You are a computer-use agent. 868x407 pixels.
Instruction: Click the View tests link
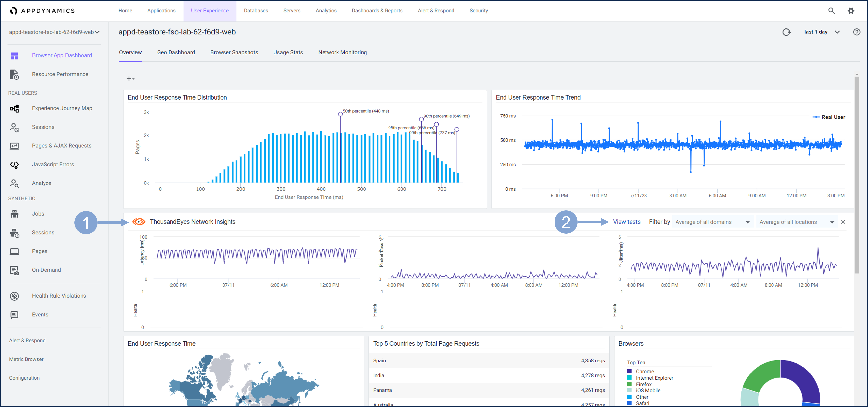[x=626, y=222]
